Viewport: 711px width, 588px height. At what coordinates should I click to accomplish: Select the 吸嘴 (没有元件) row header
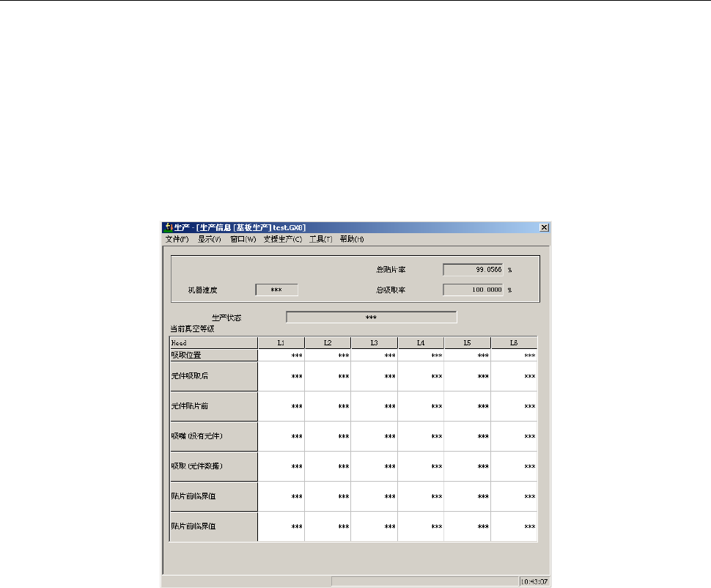click(213, 436)
